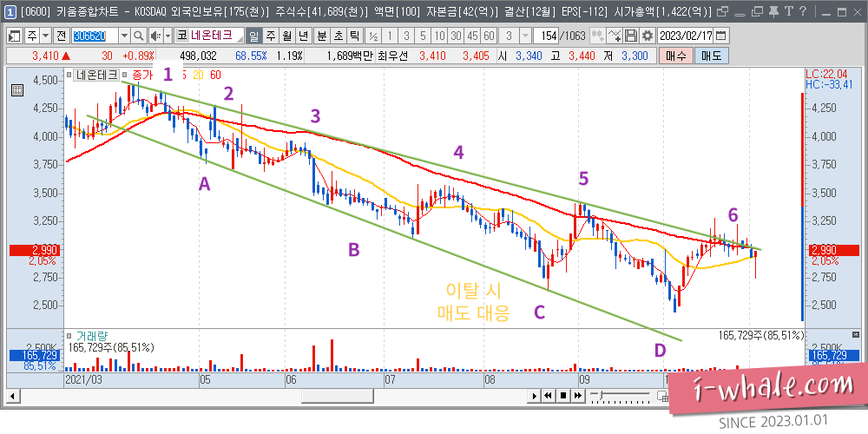Click the save chart floppy icon
Screen dimensions: 868x434
click(630, 36)
